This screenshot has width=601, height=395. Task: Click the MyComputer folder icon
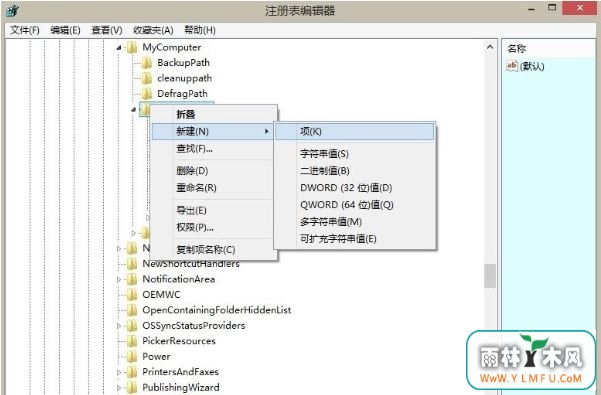(131, 48)
